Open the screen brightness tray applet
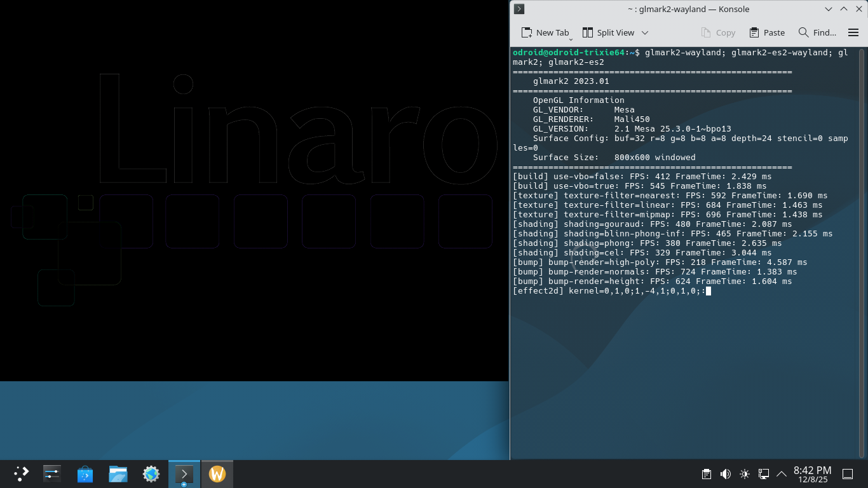Image resolution: width=868 pixels, height=488 pixels. point(745,474)
